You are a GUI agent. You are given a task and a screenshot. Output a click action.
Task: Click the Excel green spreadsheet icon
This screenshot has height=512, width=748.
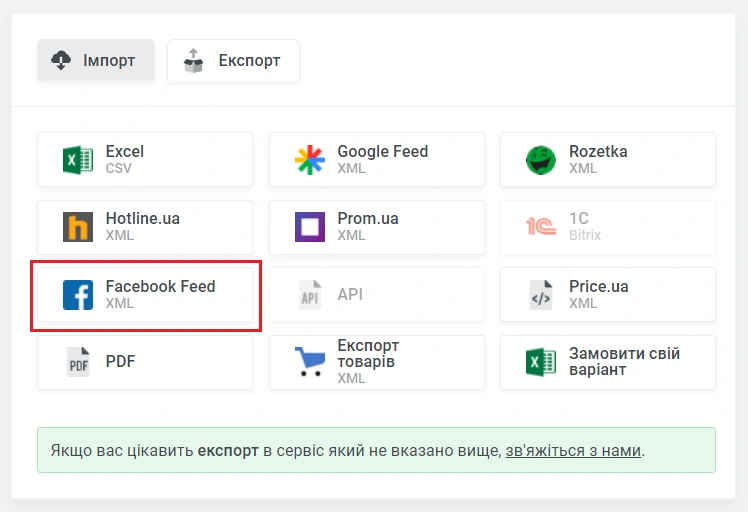coord(78,160)
